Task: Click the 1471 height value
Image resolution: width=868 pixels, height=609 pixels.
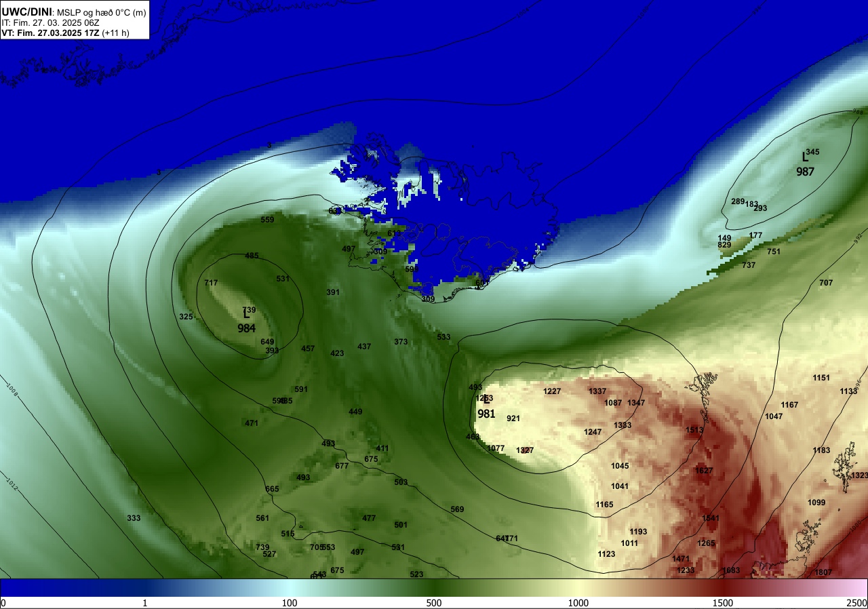Action: 681,559
